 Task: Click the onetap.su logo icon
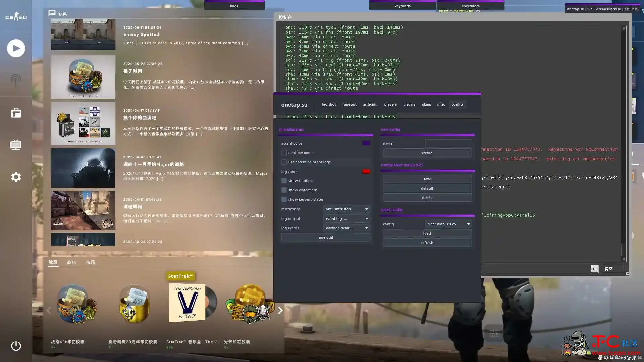[294, 104]
